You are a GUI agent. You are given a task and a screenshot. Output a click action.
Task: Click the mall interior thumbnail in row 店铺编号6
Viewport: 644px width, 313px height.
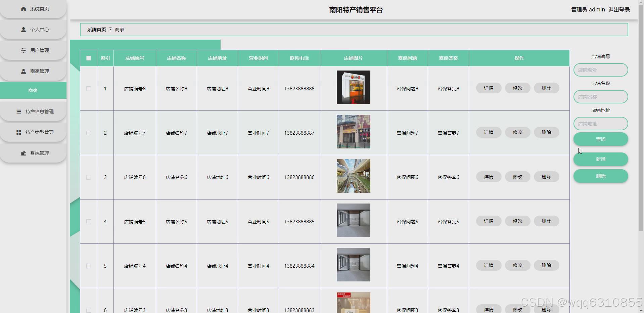[354, 176]
